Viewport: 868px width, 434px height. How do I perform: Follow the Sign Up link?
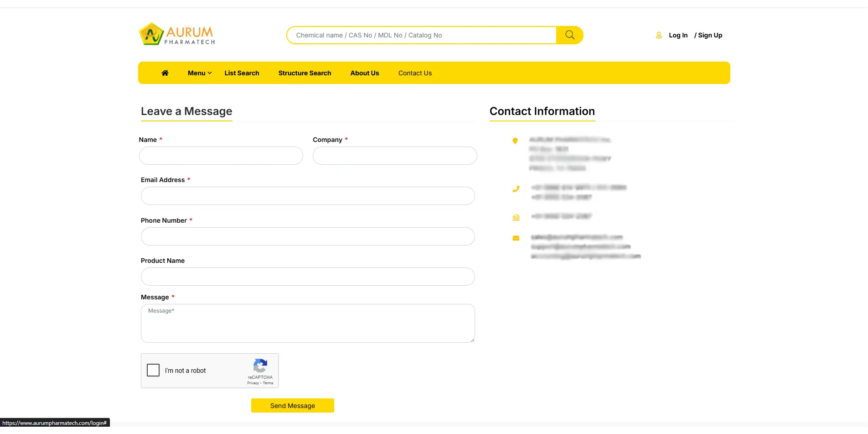710,35
